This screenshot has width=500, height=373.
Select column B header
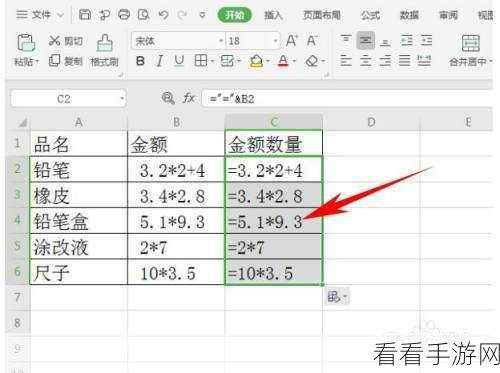tap(176, 122)
